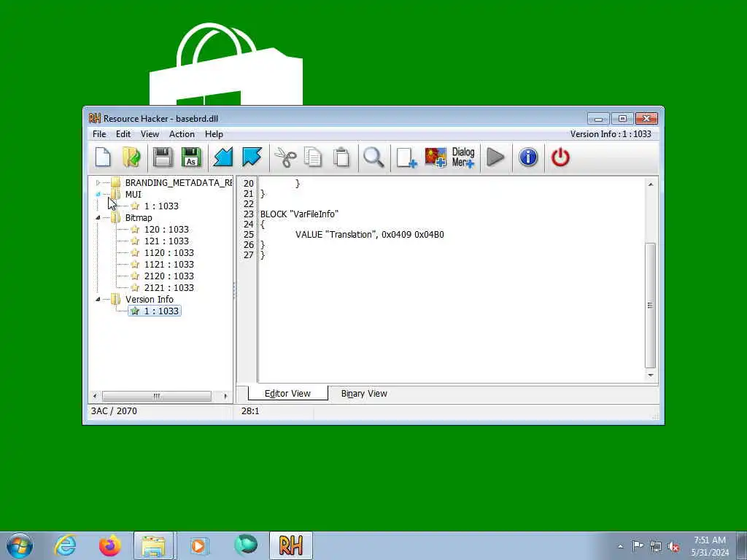
Task: Click the Copy pages icon
Action: coord(313,157)
